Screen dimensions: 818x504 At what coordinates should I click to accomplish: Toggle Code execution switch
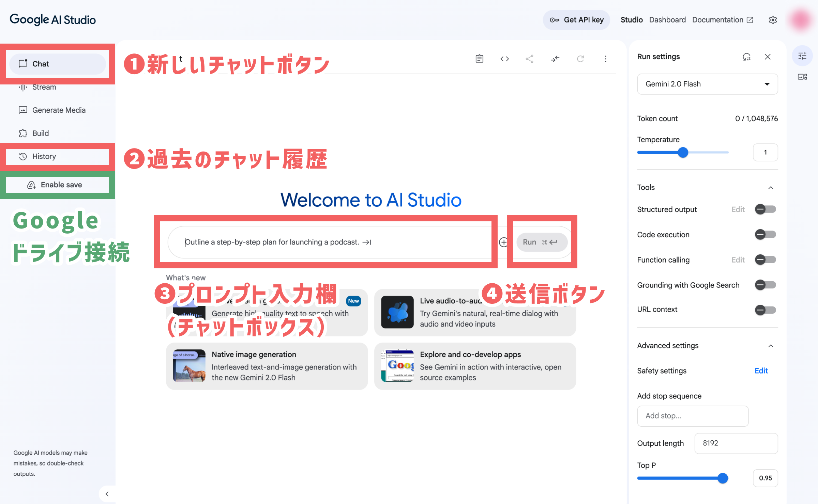click(765, 234)
